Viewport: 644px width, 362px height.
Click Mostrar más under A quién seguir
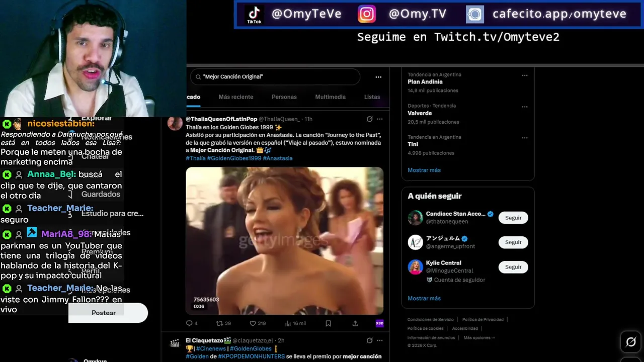click(424, 298)
